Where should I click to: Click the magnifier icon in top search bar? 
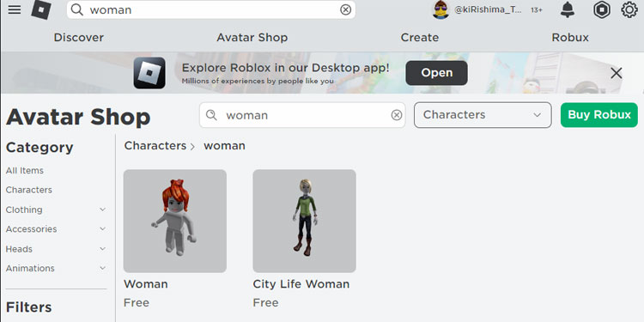click(76, 9)
